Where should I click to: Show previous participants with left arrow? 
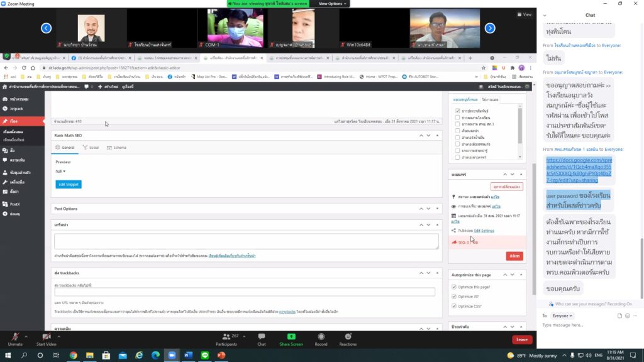[46, 28]
